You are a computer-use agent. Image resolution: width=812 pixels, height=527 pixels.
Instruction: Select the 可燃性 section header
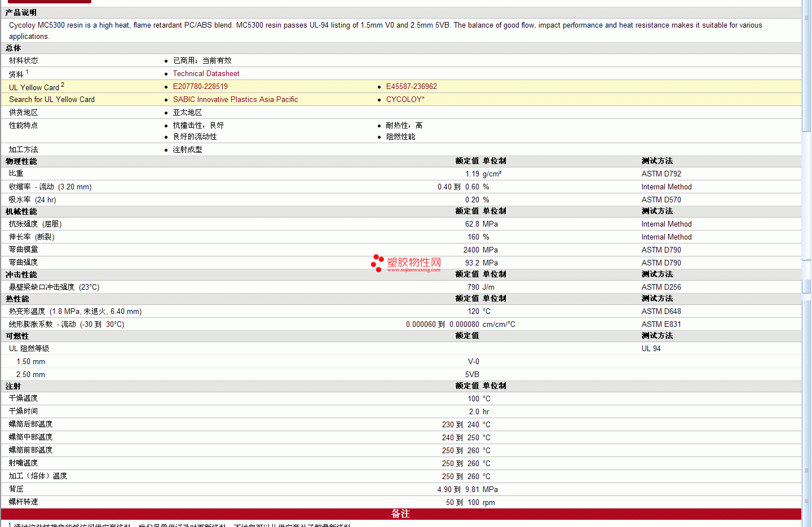[x=17, y=336]
